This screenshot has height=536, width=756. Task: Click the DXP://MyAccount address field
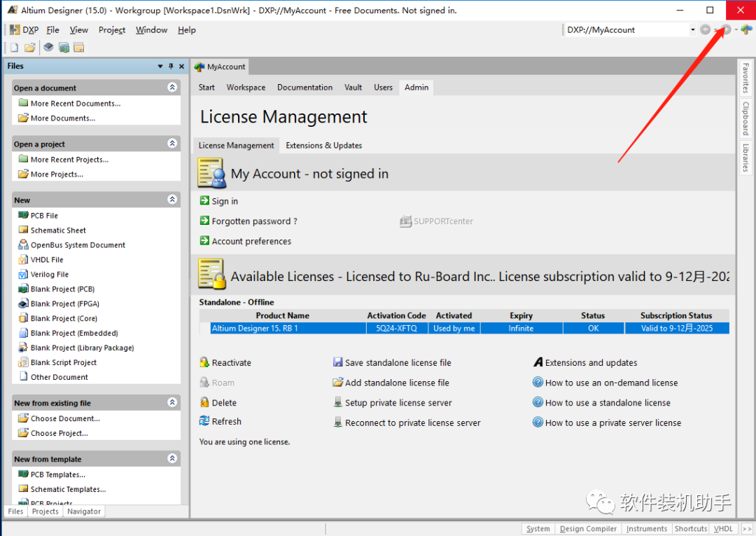(x=626, y=30)
